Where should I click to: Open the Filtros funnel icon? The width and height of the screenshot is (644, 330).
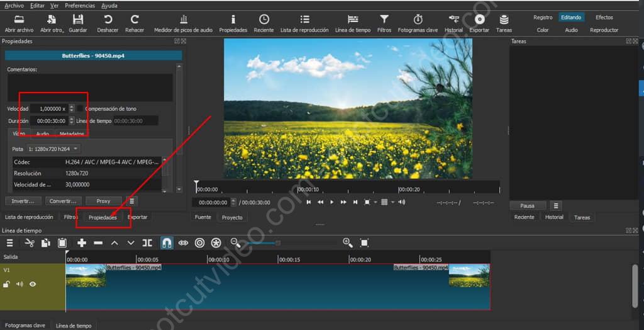tap(384, 24)
